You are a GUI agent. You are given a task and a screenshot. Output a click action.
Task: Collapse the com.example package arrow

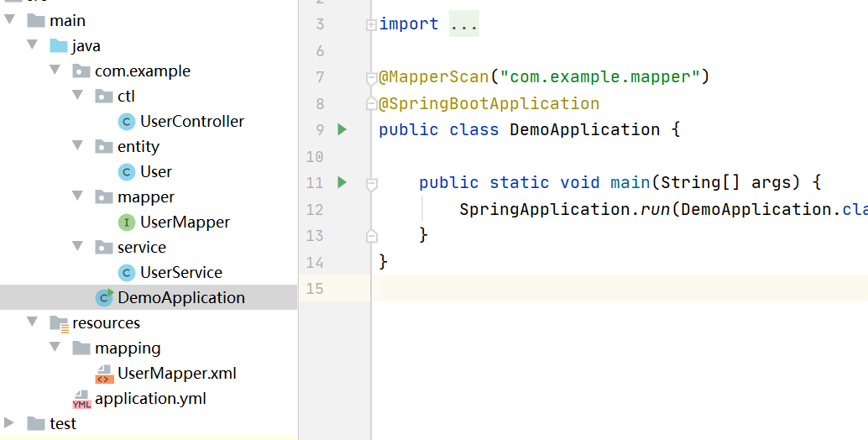pyautogui.click(x=55, y=70)
